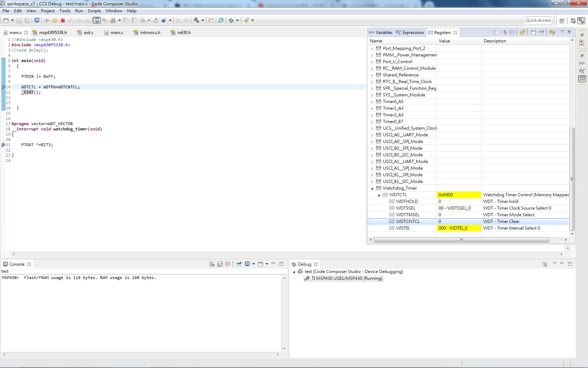Image resolution: width=588 pixels, height=368 pixels.
Task: Expand the SYS__System_Module register group
Action: click(x=372, y=95)
